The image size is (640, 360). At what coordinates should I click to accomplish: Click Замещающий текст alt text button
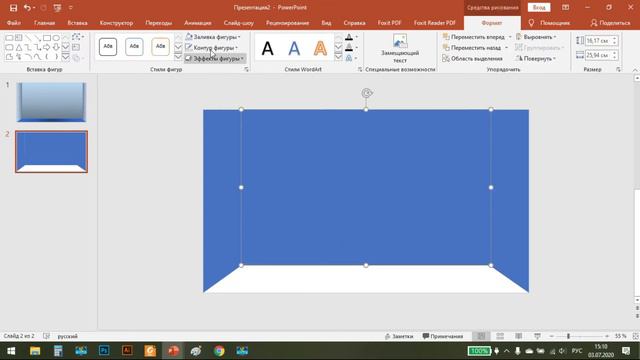click(400, 49)
